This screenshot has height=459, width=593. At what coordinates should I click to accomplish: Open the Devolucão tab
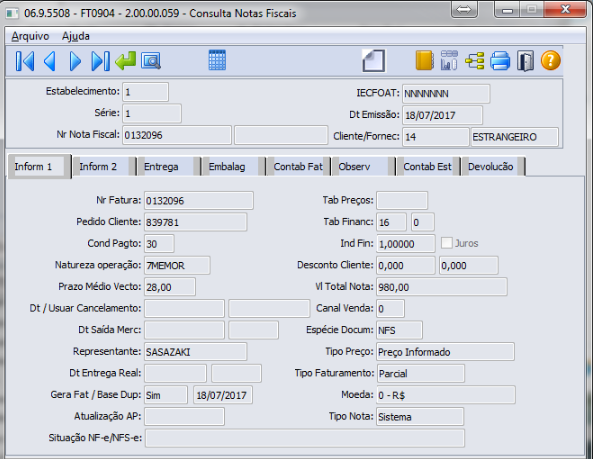pos(493,167)
